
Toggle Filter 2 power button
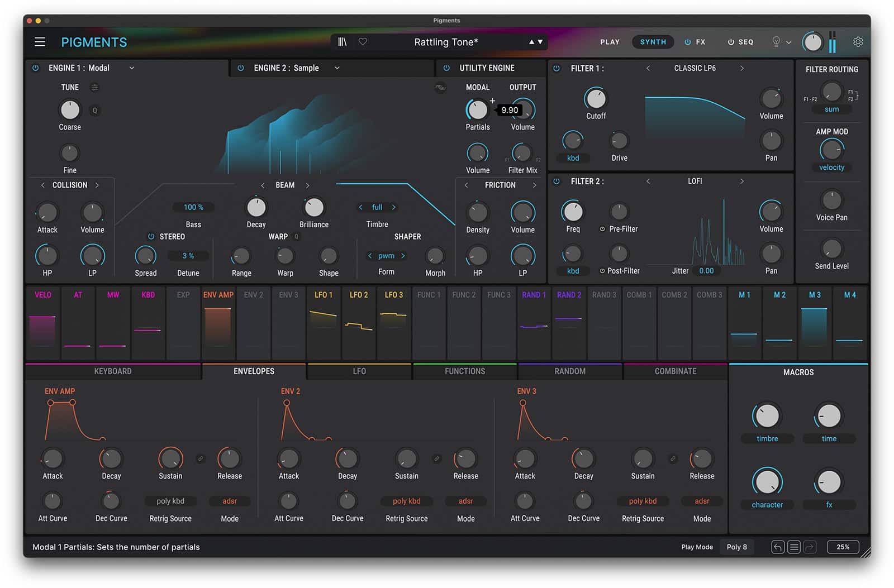pyautogui.click(x=557, y=181)
